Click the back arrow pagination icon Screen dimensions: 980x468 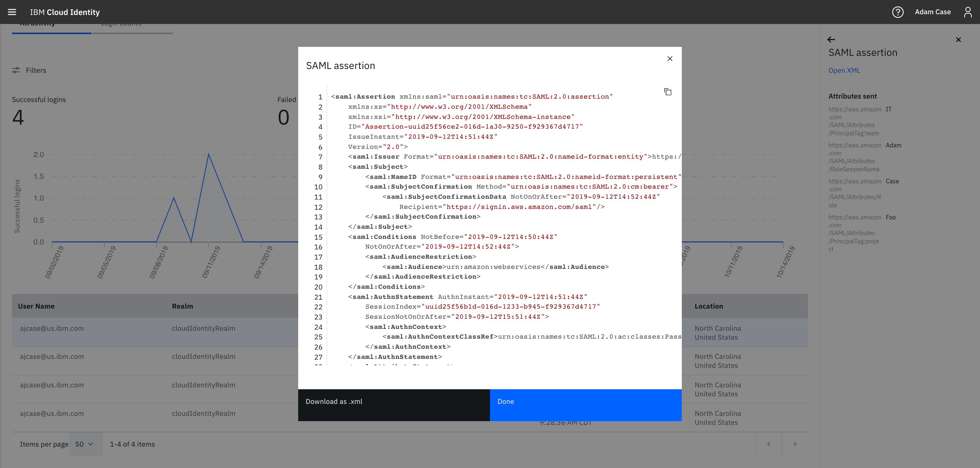click(768, 444)
